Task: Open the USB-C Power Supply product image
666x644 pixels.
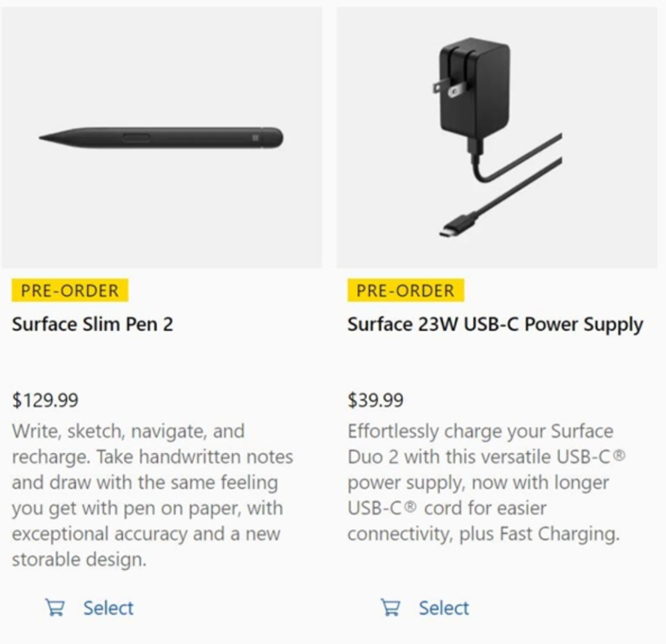Action: pyautogui.click(x=497, y=137)
